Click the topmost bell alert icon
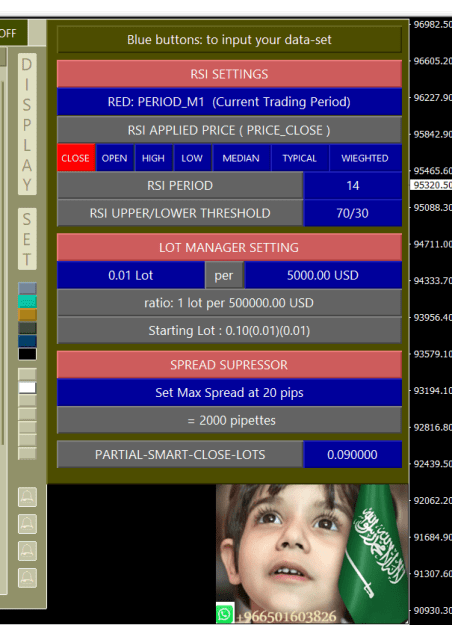Screen dimensions: 452x625 click(x=27, y=497)
